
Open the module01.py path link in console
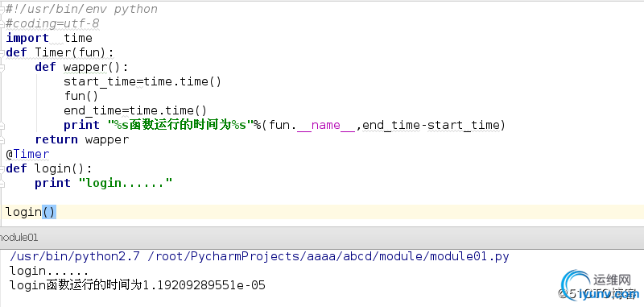tap(328, 256)
